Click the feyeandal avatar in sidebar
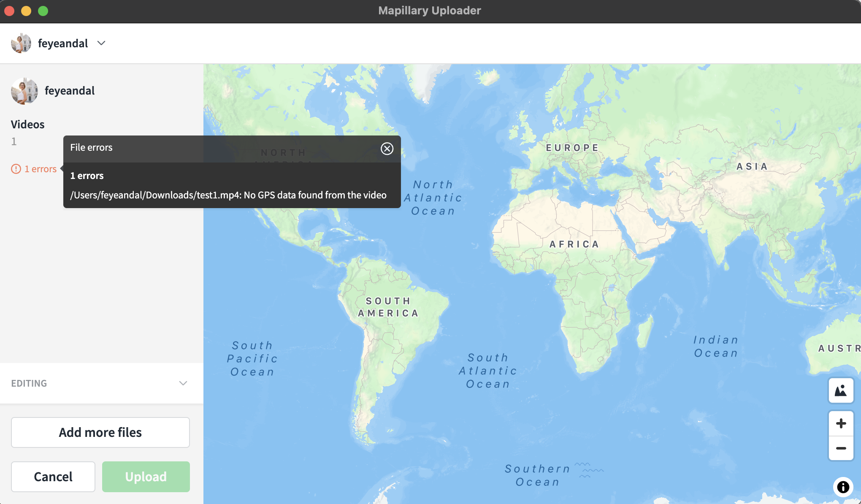The image size is (861, 504). tap(24, 91)
